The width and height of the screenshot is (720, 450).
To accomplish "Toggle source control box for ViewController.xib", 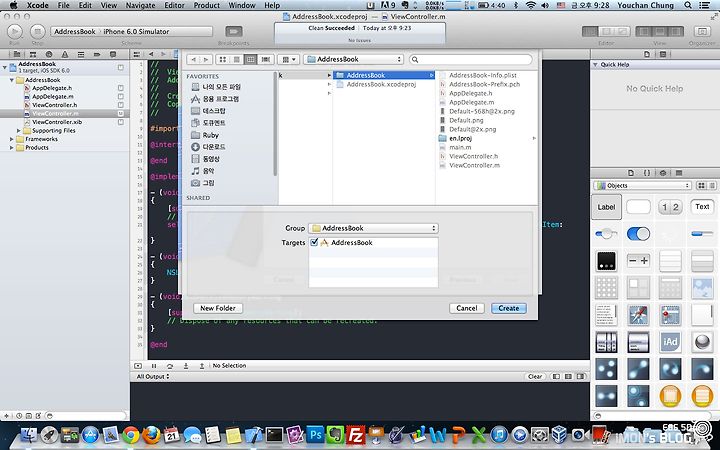I will click(120, 122).
